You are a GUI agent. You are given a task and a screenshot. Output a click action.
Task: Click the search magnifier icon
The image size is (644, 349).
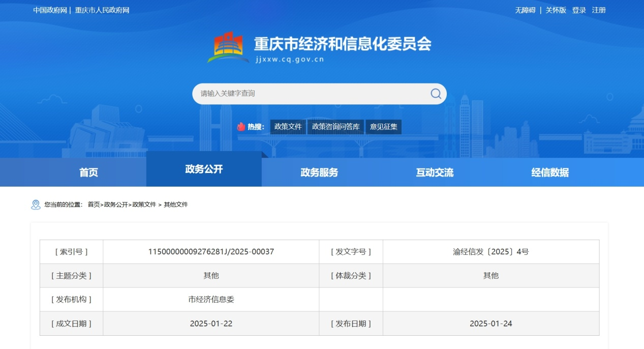pos(436,93)
